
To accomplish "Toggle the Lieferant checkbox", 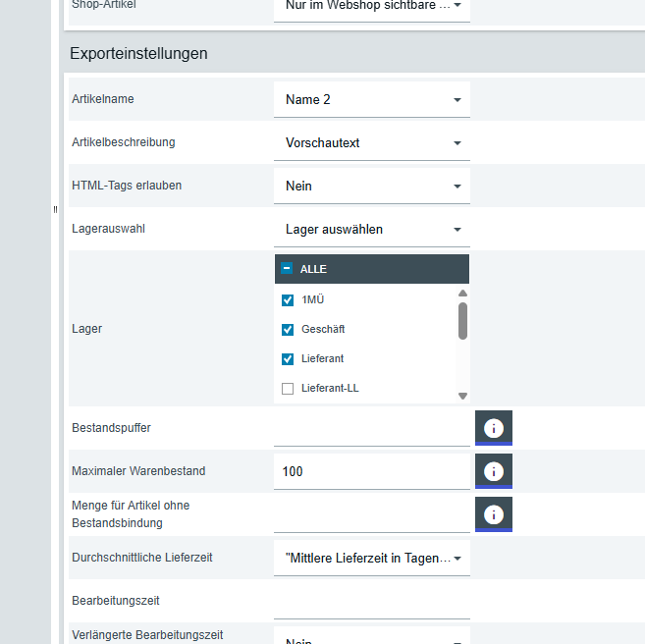I will tap(288, 359).
